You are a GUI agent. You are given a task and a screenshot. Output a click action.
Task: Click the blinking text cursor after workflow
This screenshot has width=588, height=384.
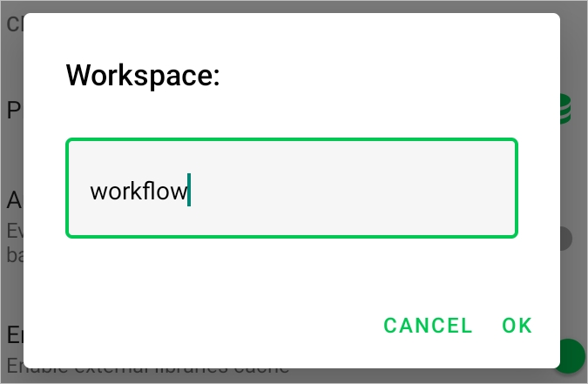click(189, 192)
